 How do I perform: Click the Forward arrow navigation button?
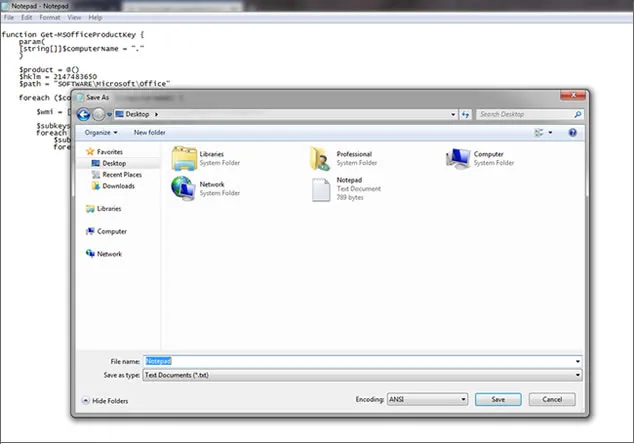(x=99, y=114)
